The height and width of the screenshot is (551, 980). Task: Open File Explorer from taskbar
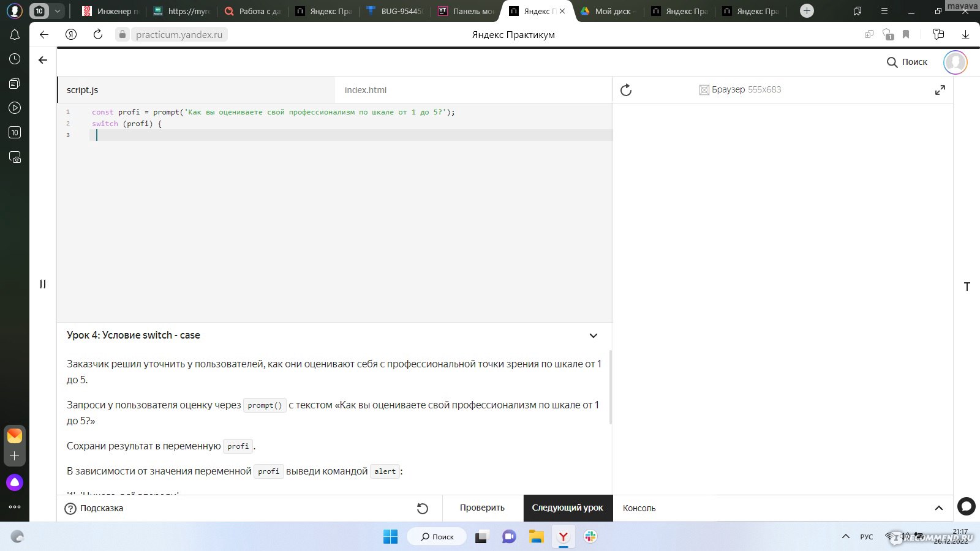[x=537, y=536]
